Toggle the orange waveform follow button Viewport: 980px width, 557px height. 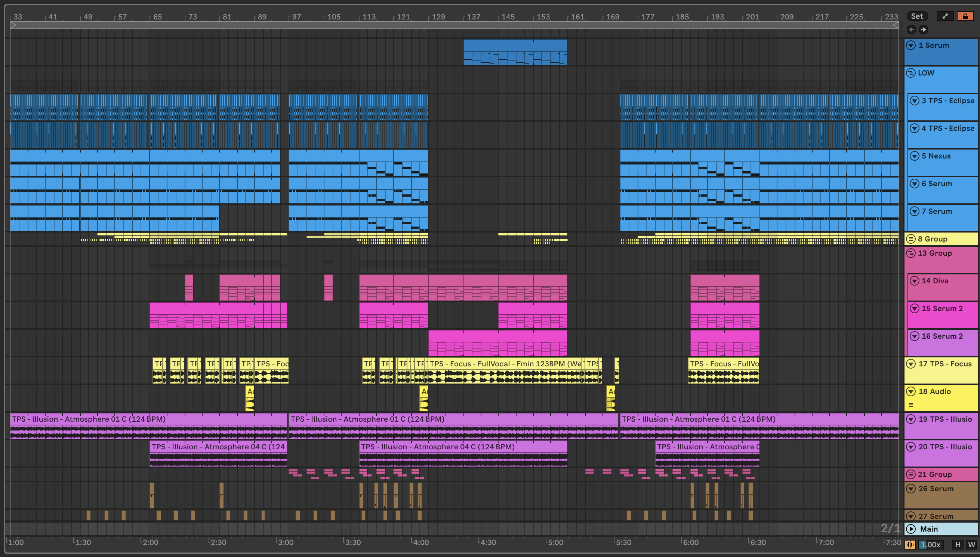[910, 544]
